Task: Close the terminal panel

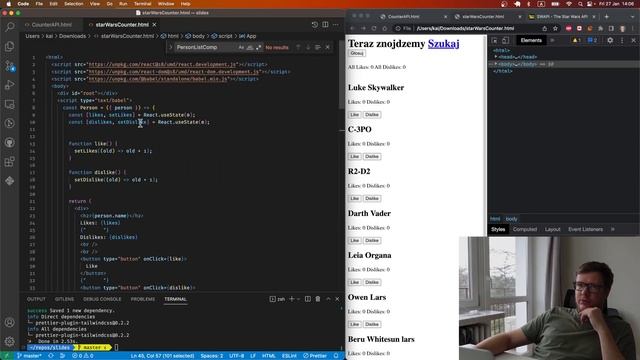Action: [337, 299]
